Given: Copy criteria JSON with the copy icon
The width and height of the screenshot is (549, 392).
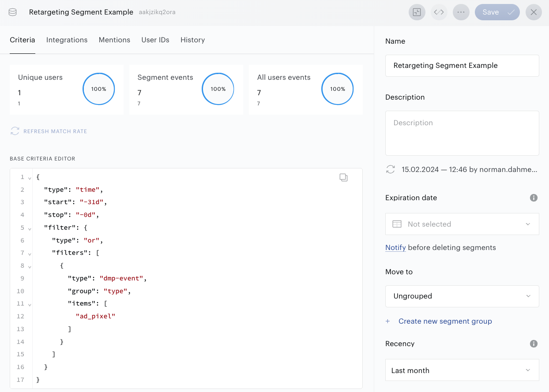Looking at the screenshot, I should click(343, 177).
